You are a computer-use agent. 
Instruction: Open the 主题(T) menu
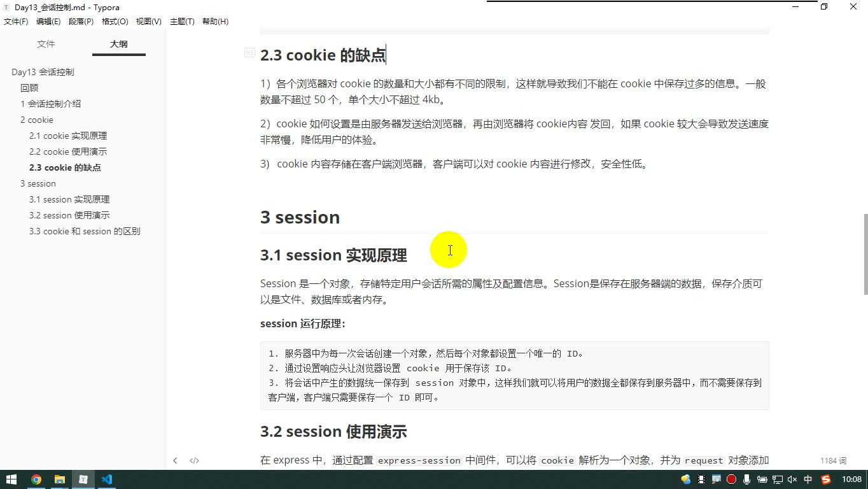point(182,22)
